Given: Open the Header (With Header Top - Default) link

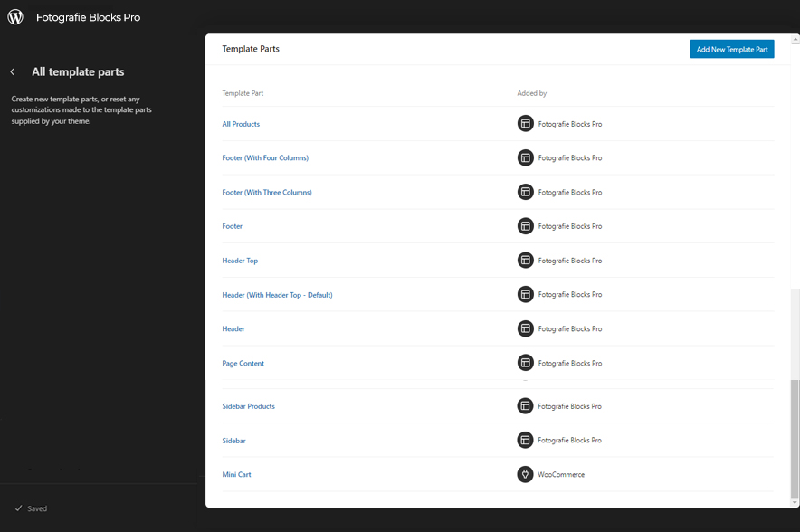Looking at the screenshot, I should [x=277, y=295].
